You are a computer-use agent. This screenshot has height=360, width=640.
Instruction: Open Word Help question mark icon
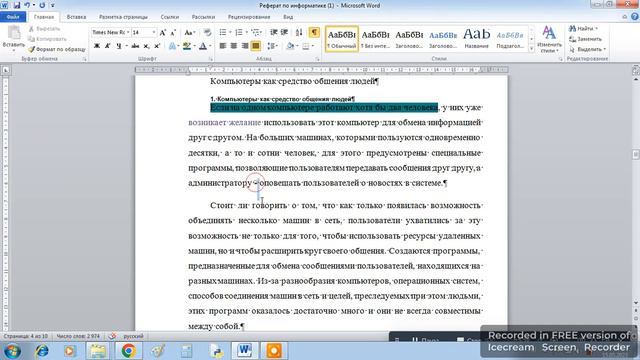tap(635, 17)
